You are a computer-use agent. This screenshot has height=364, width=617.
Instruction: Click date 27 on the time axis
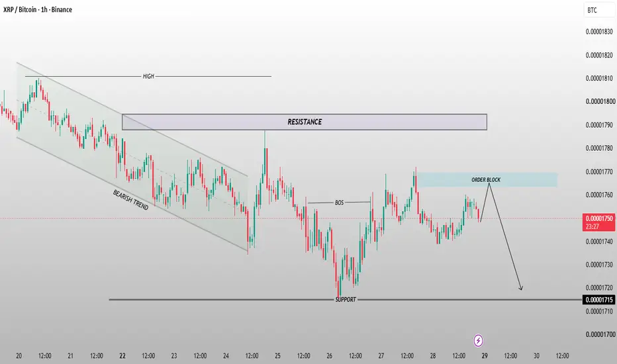pos(381,356)
